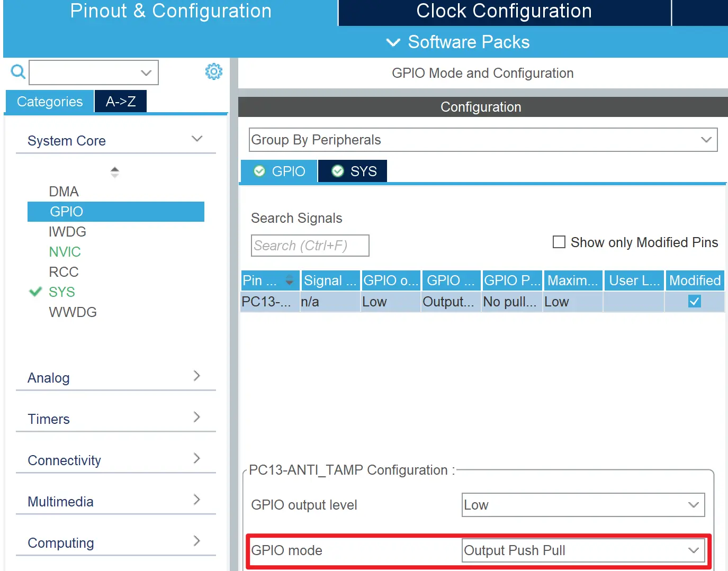Toggle Show only Modified Pins checkbox
Screen dimensions: 728x571
[559, 242]
